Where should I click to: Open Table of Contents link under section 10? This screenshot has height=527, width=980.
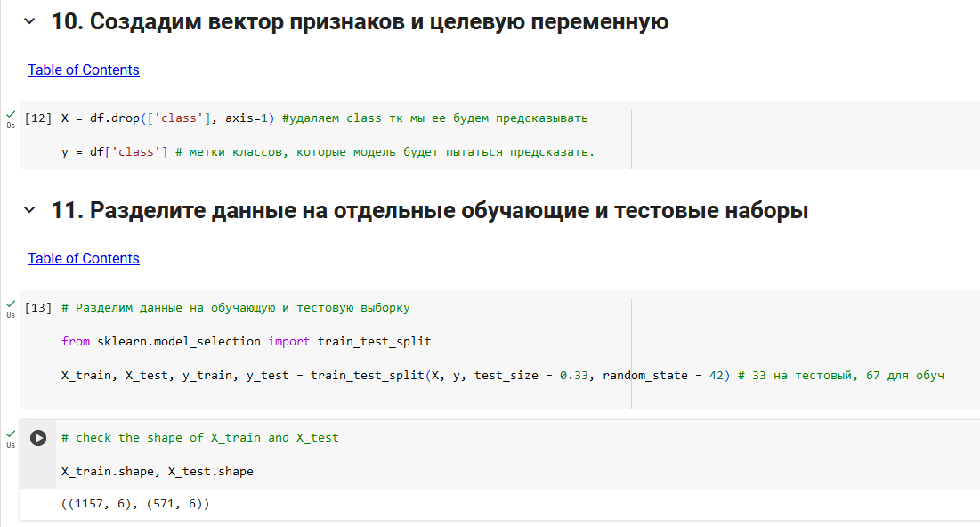point(83,70)
